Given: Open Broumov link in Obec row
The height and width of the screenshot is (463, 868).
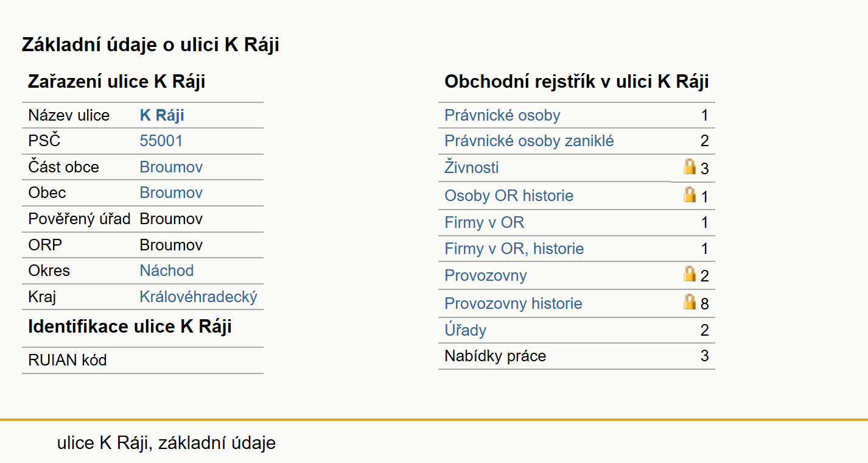Looking at the screenshot, I should tap(171, 193).
